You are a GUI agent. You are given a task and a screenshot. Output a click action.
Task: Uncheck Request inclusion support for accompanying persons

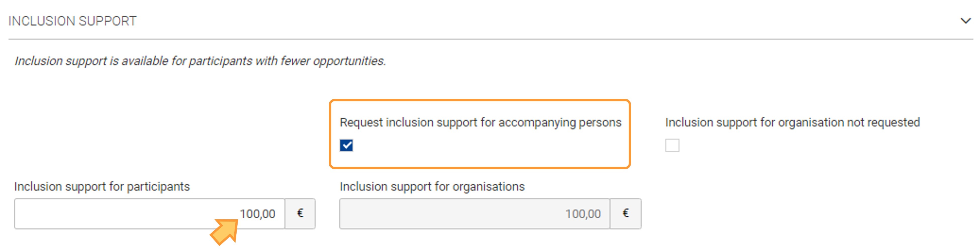[x=346, y=145]
